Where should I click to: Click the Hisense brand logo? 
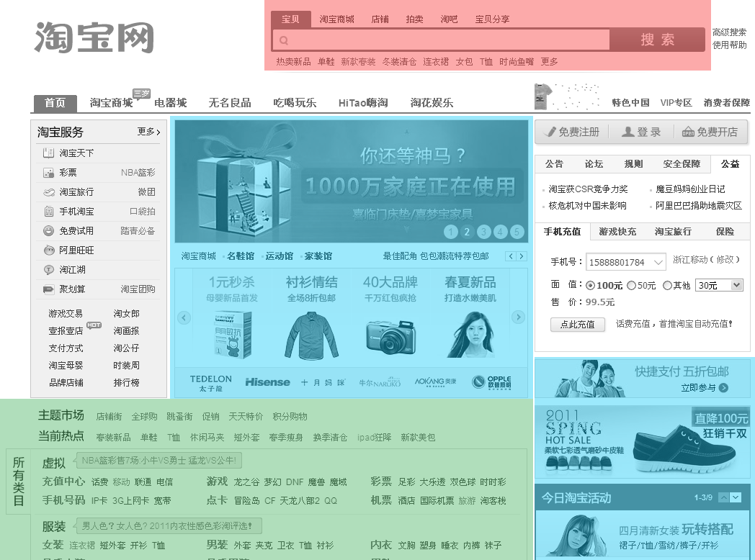pos(268,382)
